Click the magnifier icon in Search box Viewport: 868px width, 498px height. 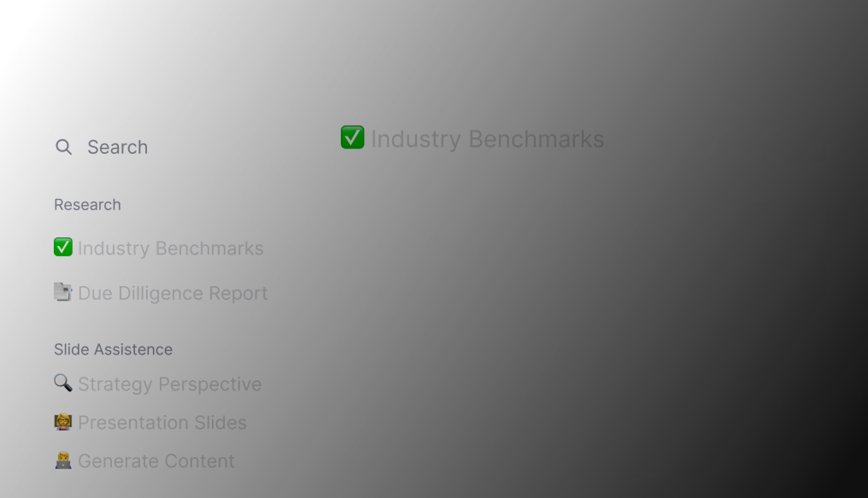tap(64, 147)
